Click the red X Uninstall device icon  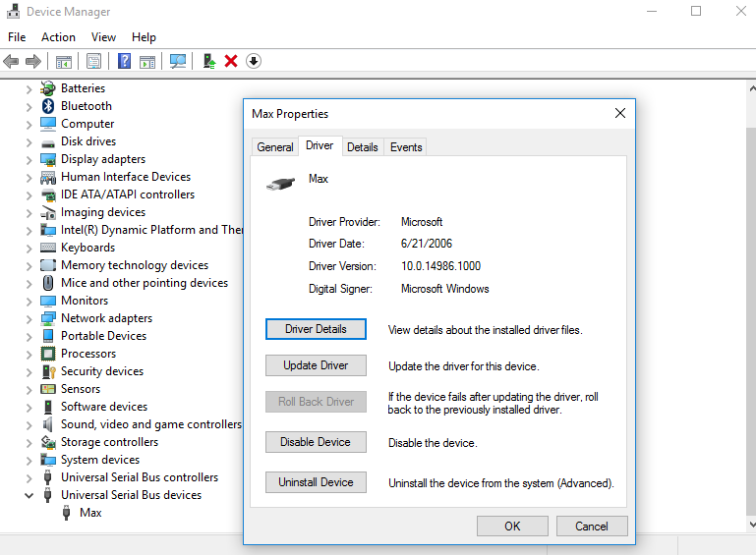[231, 61]
